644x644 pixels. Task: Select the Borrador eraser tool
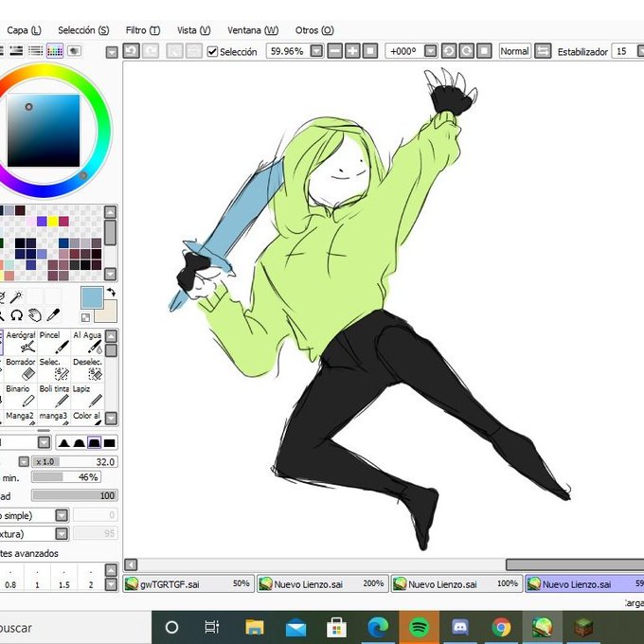point(20,368)
